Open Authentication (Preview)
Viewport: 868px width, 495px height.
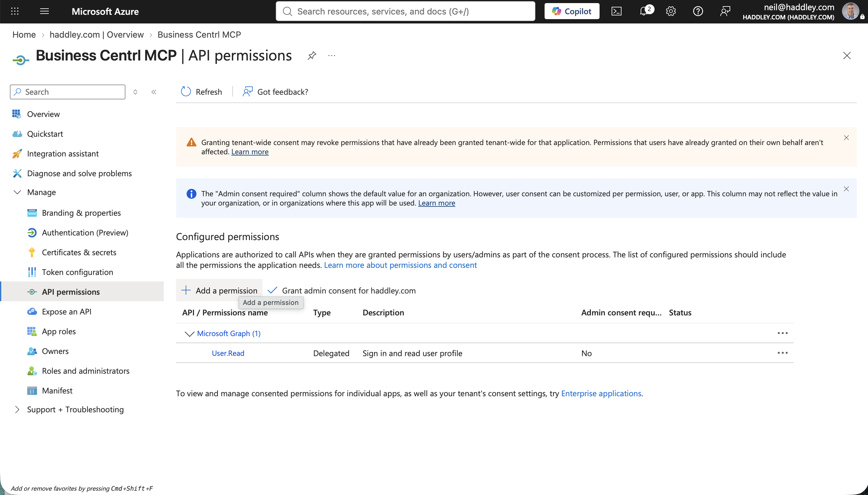85,233
